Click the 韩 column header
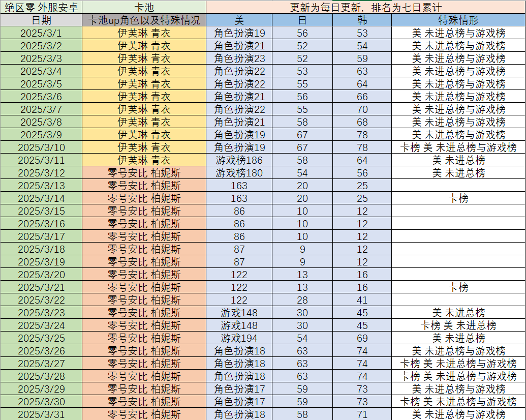The image size is (526, 420). (362, 20)
